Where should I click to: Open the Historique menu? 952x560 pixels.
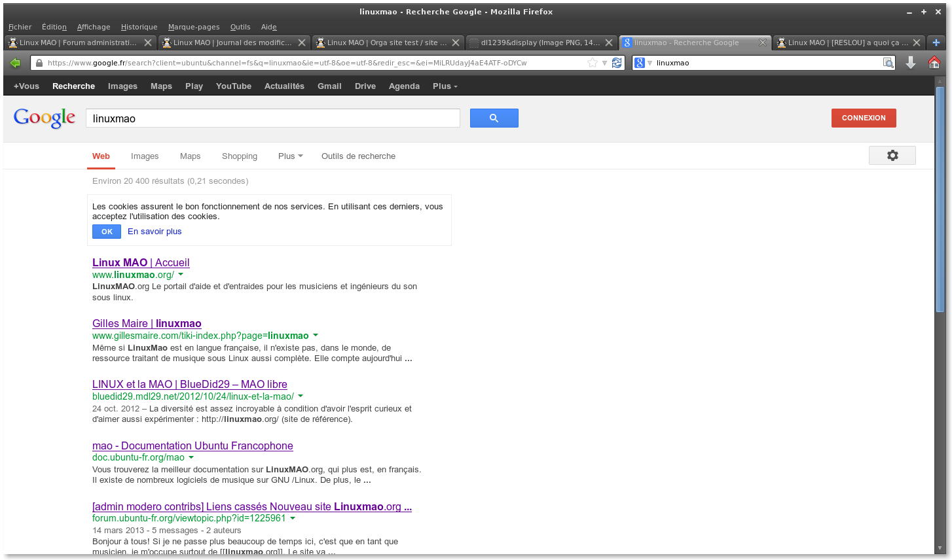139,27
